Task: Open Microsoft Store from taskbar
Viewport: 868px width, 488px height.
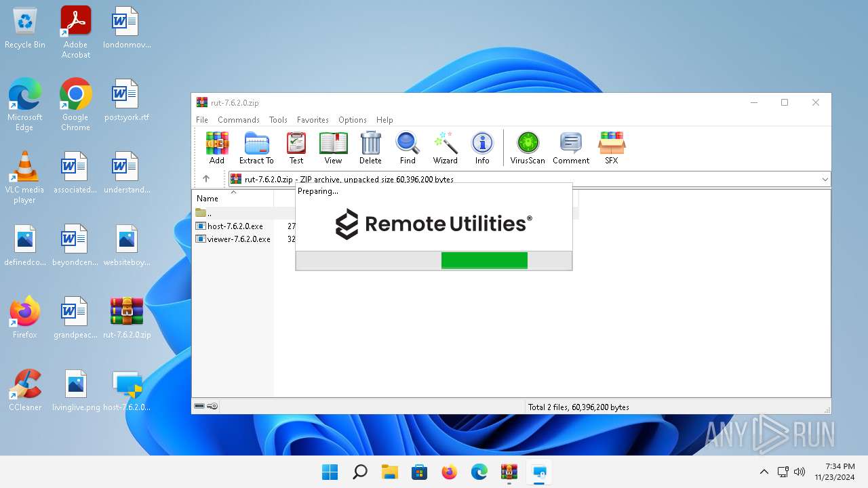Action: pyautogui.click(x=420, y=472)
